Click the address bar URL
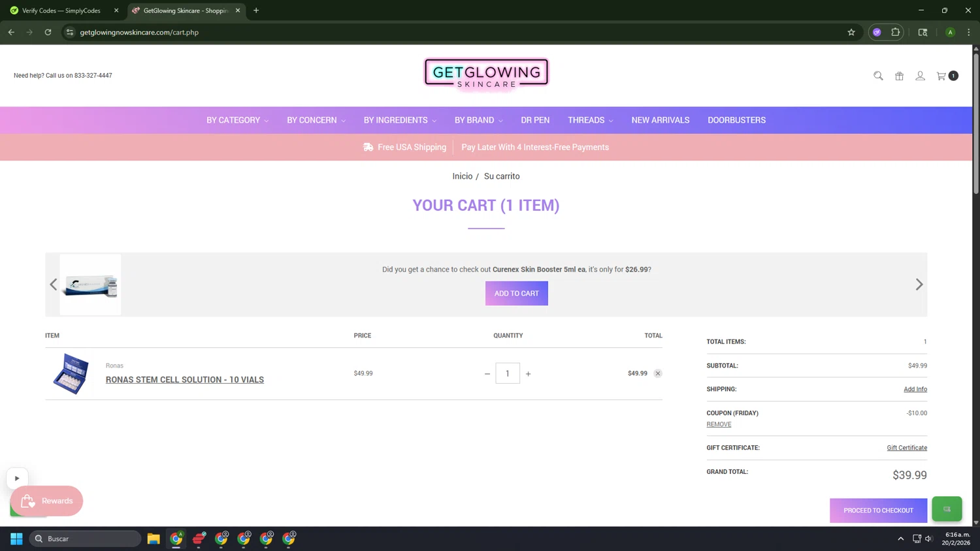980x551 pixels. (x=139, y=32)
